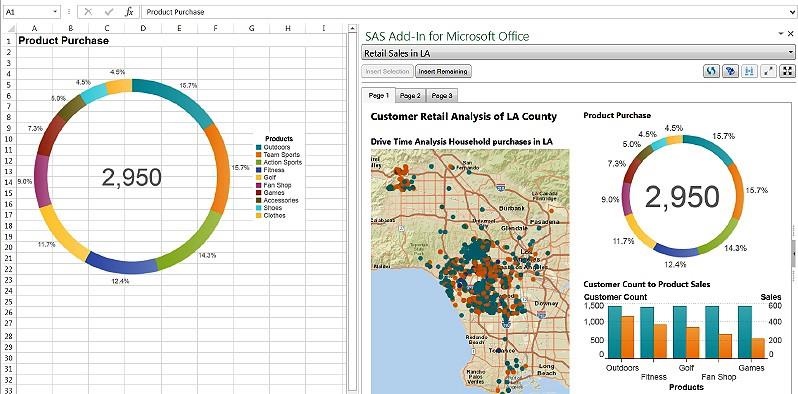798x394 pixels.
Task: Click the Games legend color swatch
Action: 259,193
